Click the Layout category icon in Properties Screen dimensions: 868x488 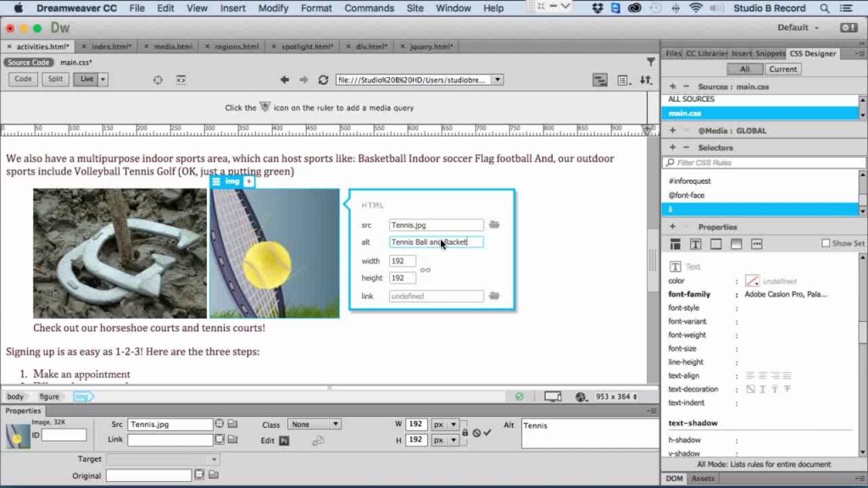pyautogui.click(x=676, y=244)
